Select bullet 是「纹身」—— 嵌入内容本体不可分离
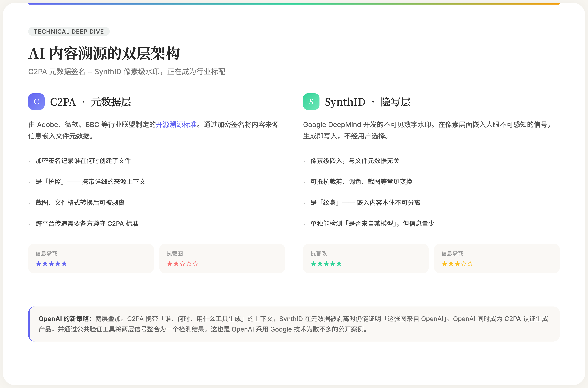Screen dimensions: 588x388 coord(365,203)
